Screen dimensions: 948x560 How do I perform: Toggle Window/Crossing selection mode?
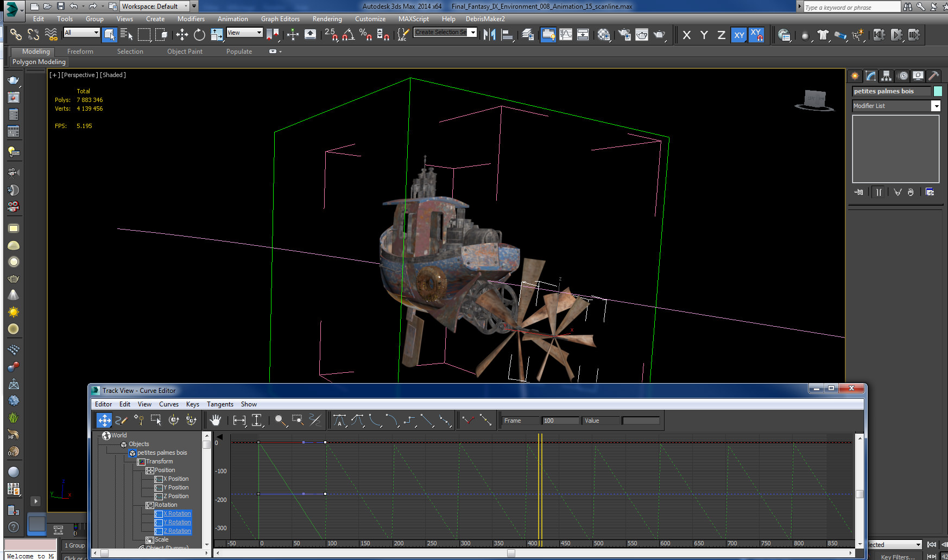[161, 35]
